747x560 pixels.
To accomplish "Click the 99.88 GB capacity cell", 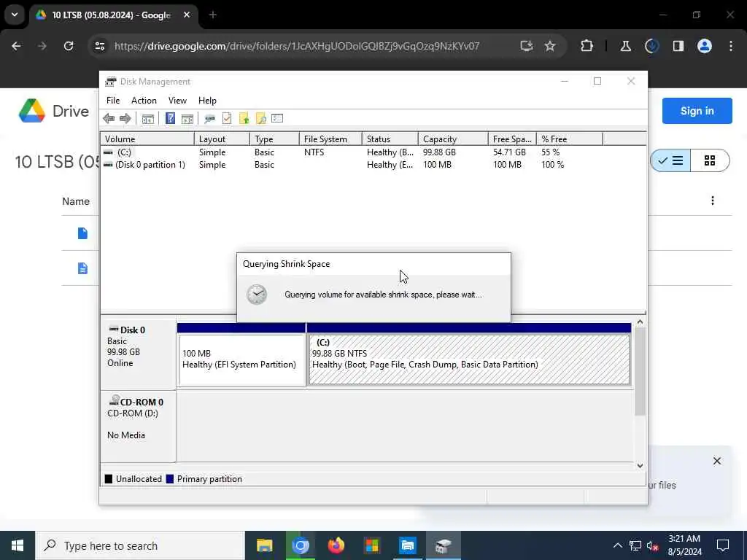I will pos(439,152).
